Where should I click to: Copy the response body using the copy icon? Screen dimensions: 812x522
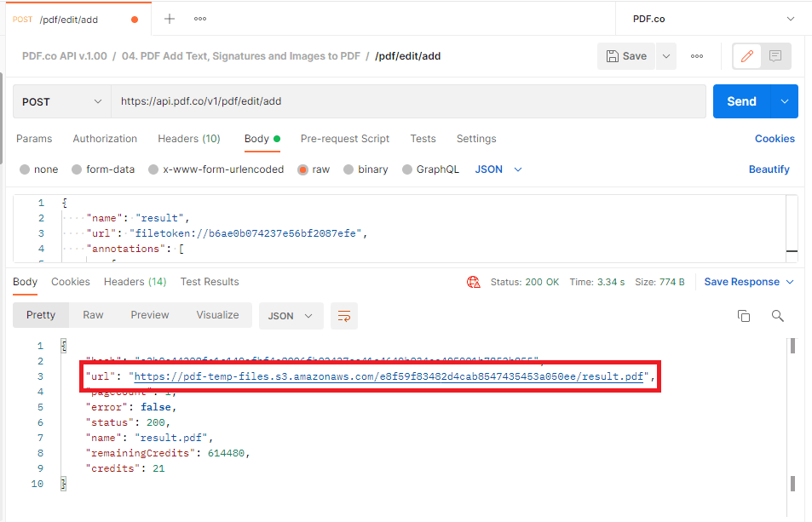[x=743, y=315]
